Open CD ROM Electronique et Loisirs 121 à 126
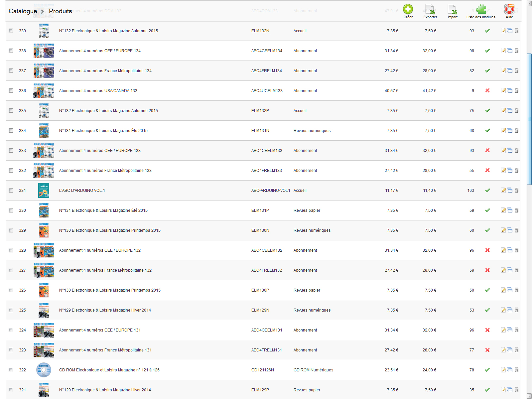Screen dimensions: 532x399 (109, 370)
